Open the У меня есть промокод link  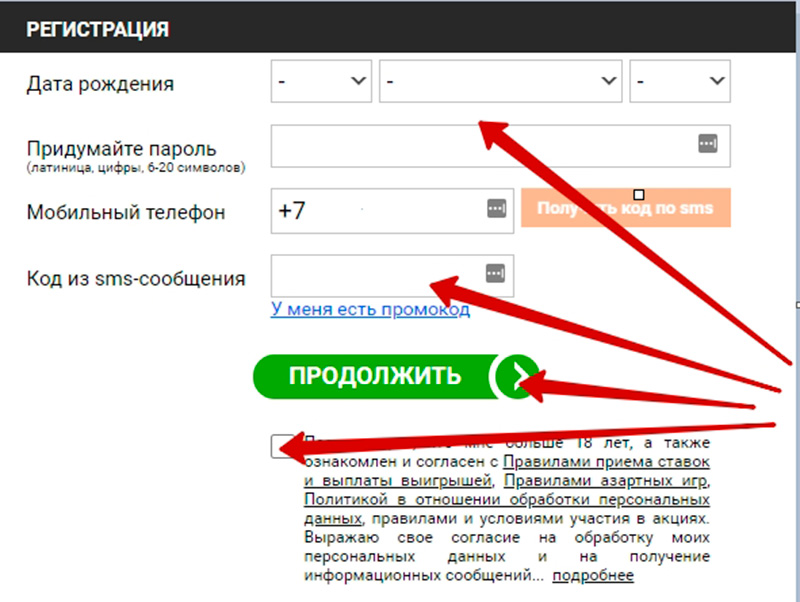(370, 310)
